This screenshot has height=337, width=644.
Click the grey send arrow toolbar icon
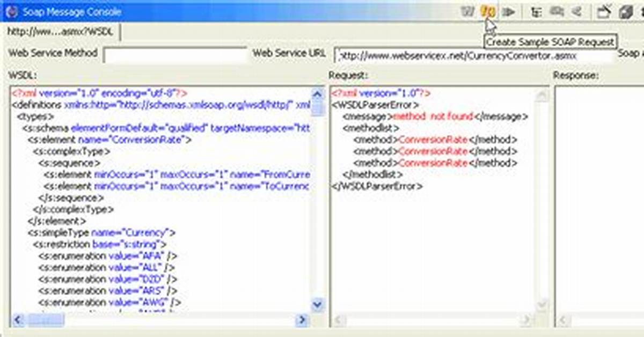coord(509,12)
